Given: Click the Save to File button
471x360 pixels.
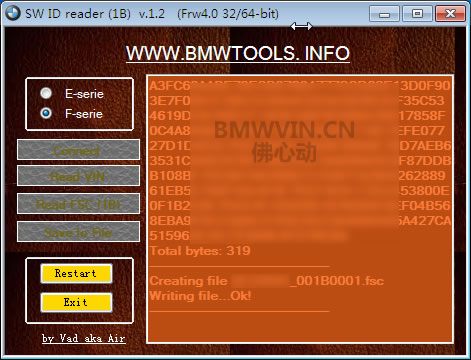Looking at the screenshot, I should pos(78,232).
